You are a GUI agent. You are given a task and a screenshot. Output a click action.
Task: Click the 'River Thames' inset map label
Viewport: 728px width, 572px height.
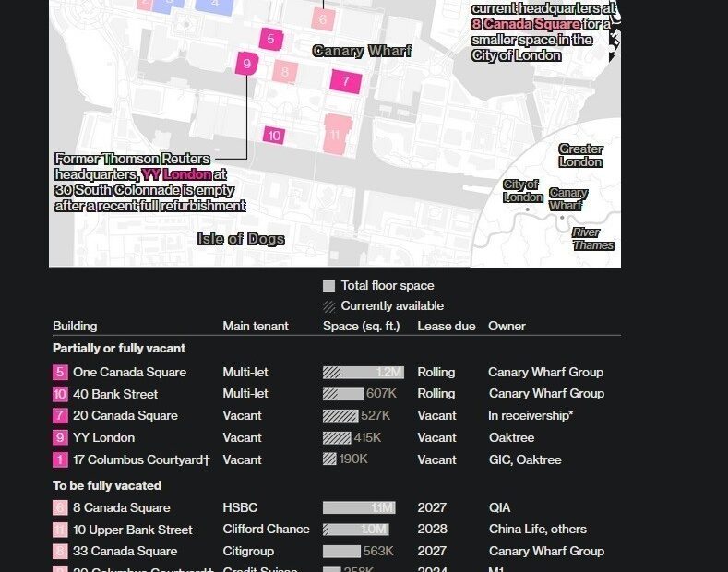pyautogui.click(x=593, y=239)
